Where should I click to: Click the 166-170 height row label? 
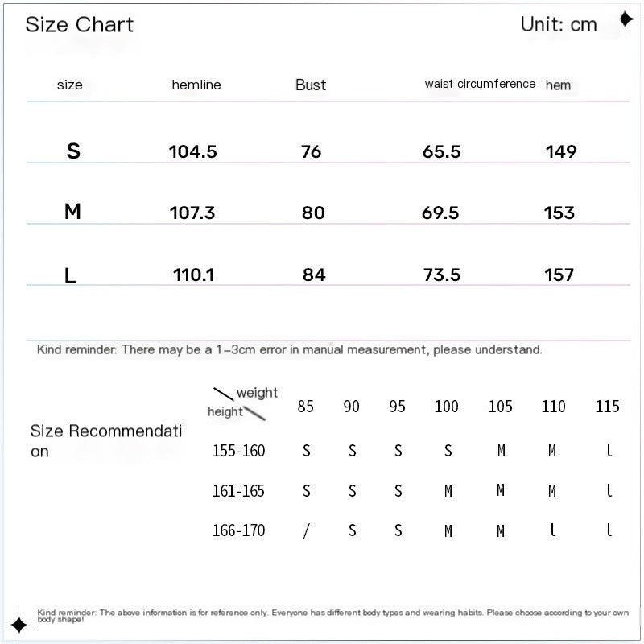tap(238, 530)
